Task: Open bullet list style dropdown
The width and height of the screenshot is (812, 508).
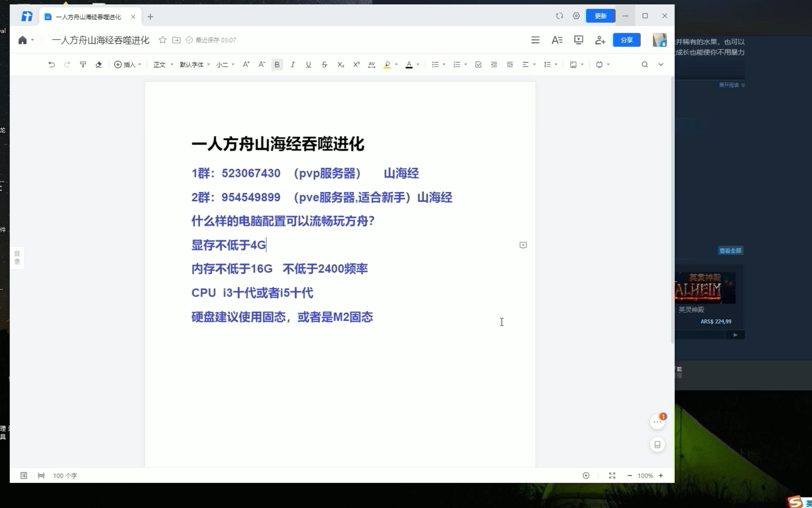Action: click(x=444, y=65)
